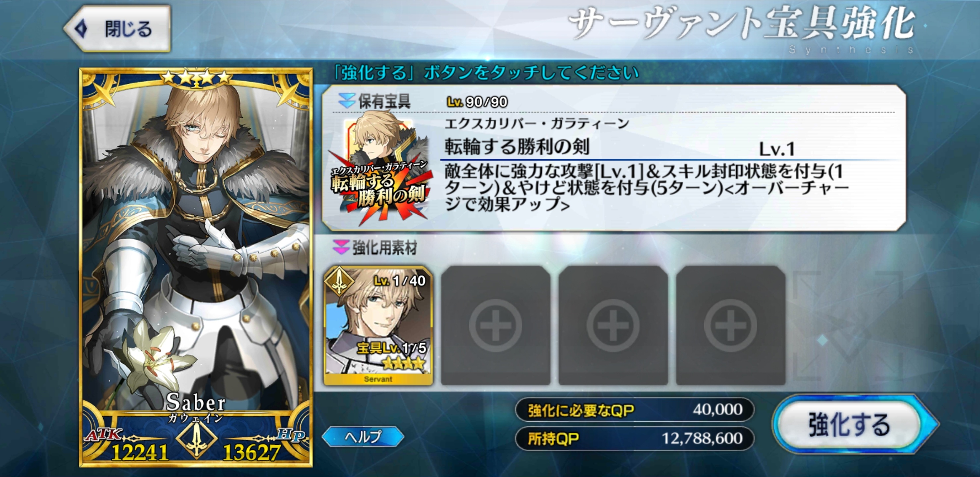Tap the four-star rarity on Gawain card

(x=196, y=77)
